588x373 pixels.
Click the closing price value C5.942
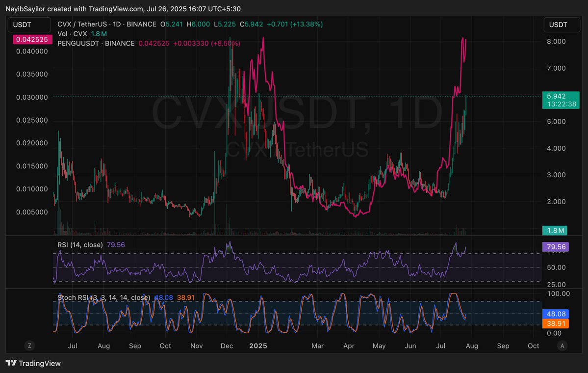pyautogui.click(x=251, y=24)
